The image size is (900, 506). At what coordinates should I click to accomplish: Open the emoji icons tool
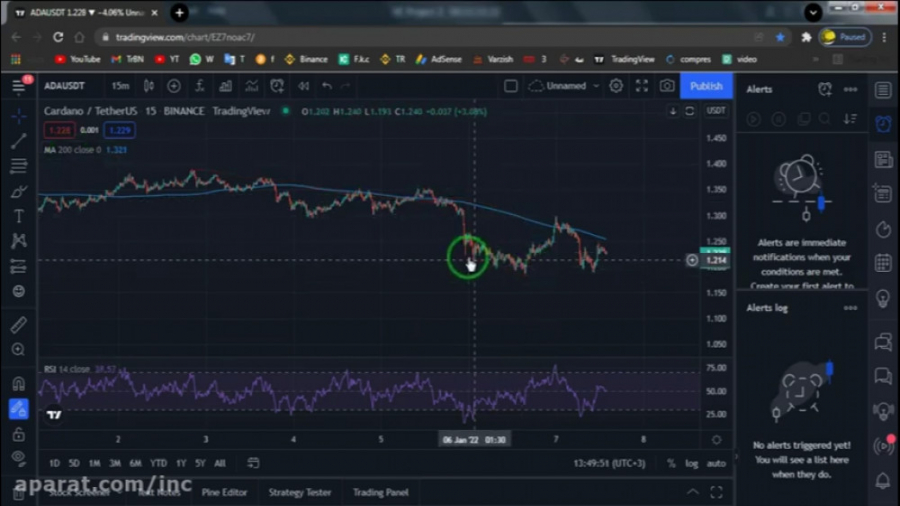coord(18,291)
